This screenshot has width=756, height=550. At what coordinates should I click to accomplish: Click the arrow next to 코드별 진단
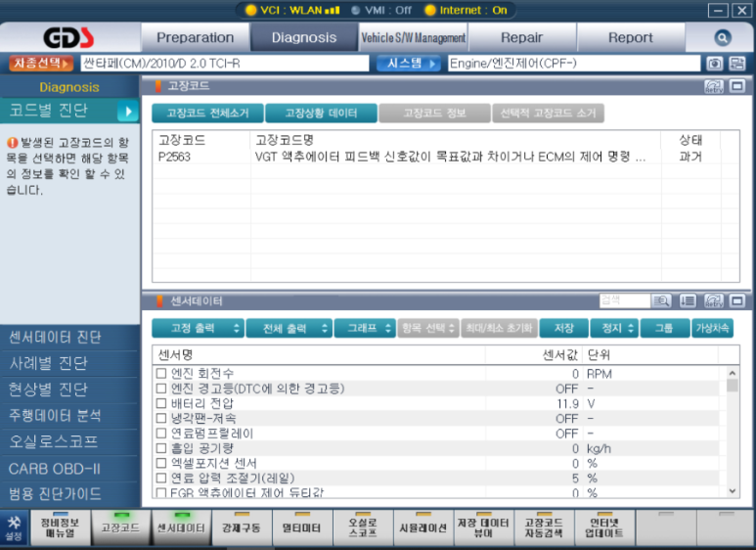pyautogui.click(x=128, y=112)
